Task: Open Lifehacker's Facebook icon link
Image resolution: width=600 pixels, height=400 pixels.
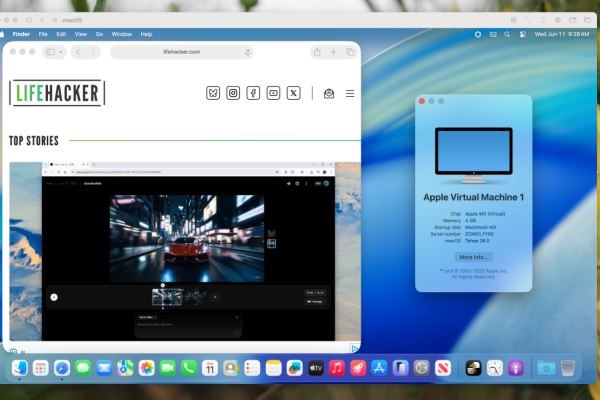Action: click(253, 93)
